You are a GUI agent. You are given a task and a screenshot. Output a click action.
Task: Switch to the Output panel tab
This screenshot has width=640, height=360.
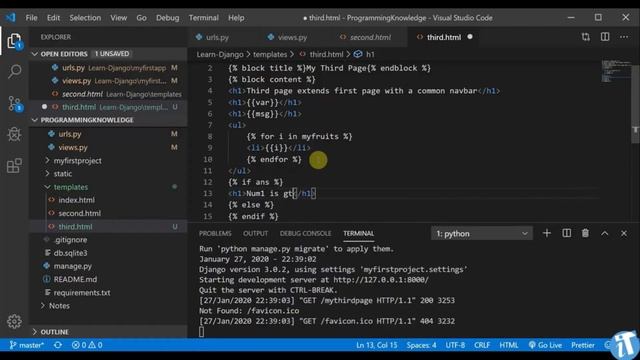pyautogui.click(x=256, y=233)
